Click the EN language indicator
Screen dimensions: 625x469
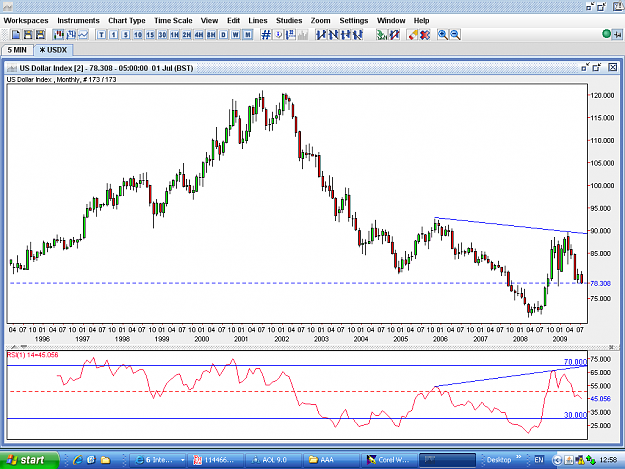(539, 460)
